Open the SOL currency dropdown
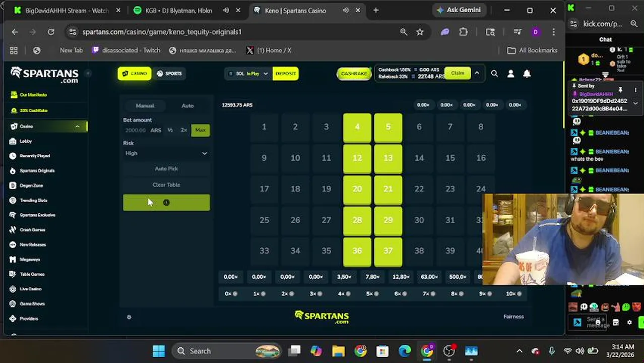This screenshot has height=363, width=644. 247,74
